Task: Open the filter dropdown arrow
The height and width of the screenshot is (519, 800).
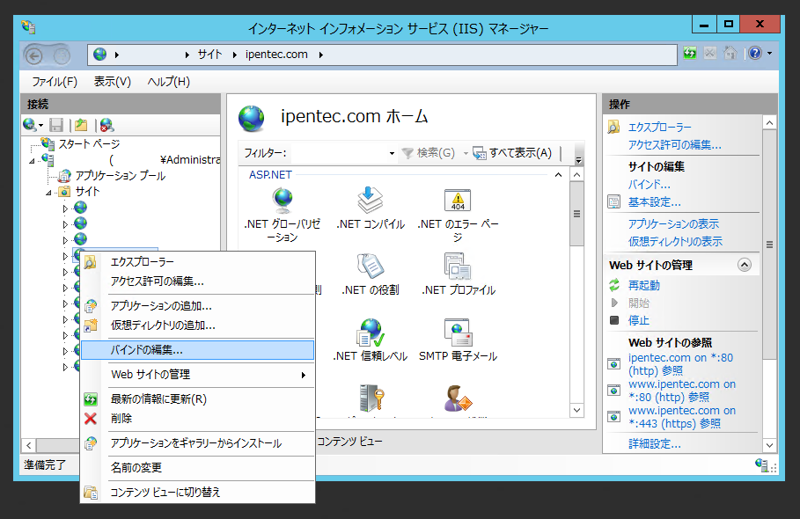Action: click(391, 153)
